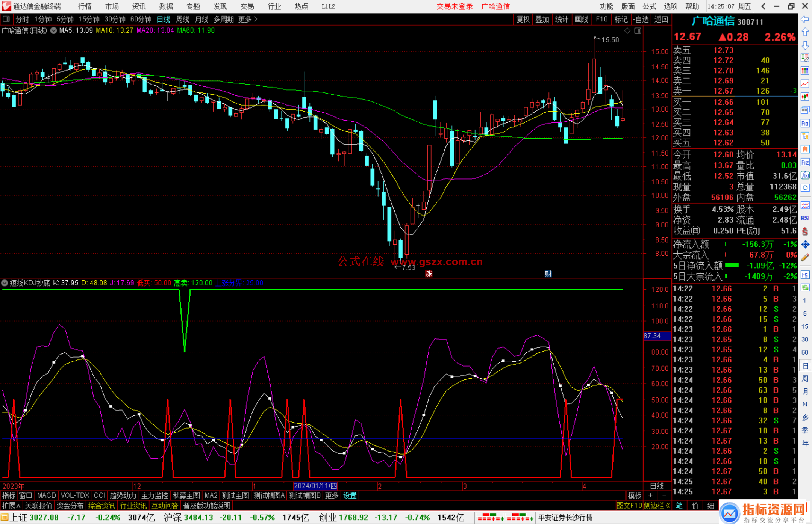Image resolution: width=812 pixels, height=524 pixels.
Task: Open the orange document info icon
Action: click(x=805, y=149)
